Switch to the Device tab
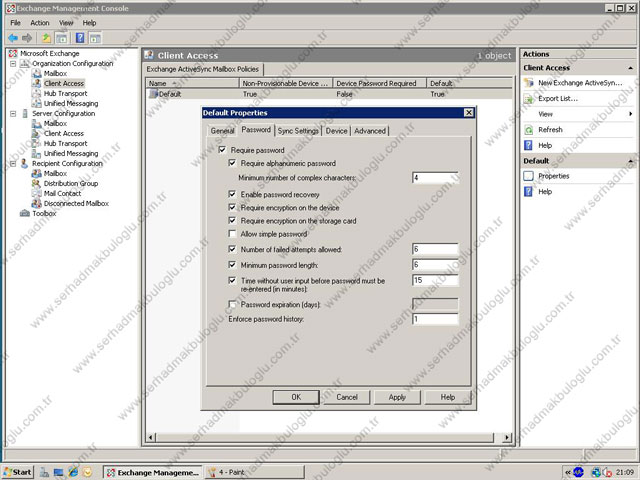 (336, 131)
